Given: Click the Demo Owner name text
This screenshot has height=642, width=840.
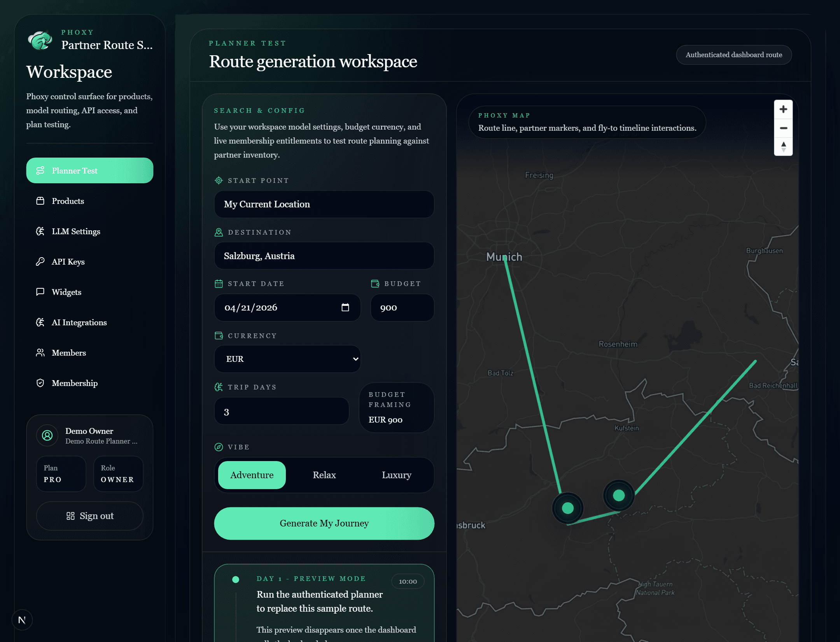Looking at the screenshot, I should tap(89, 431).
